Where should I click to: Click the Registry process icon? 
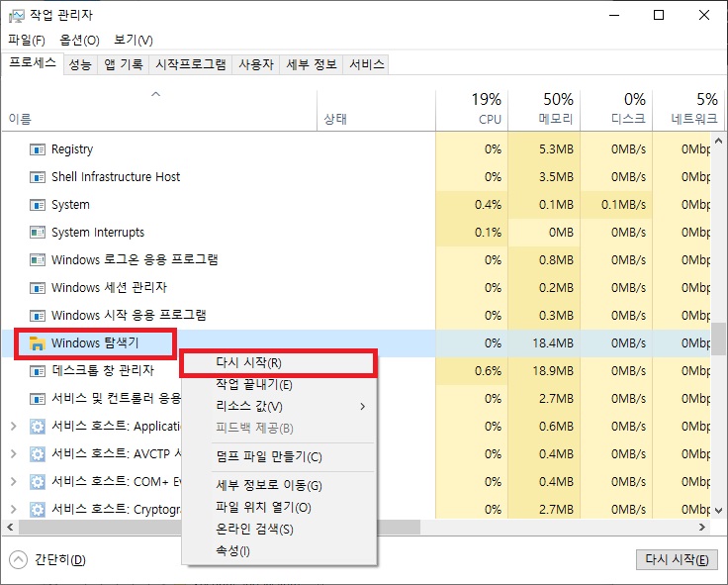[38, 149]
